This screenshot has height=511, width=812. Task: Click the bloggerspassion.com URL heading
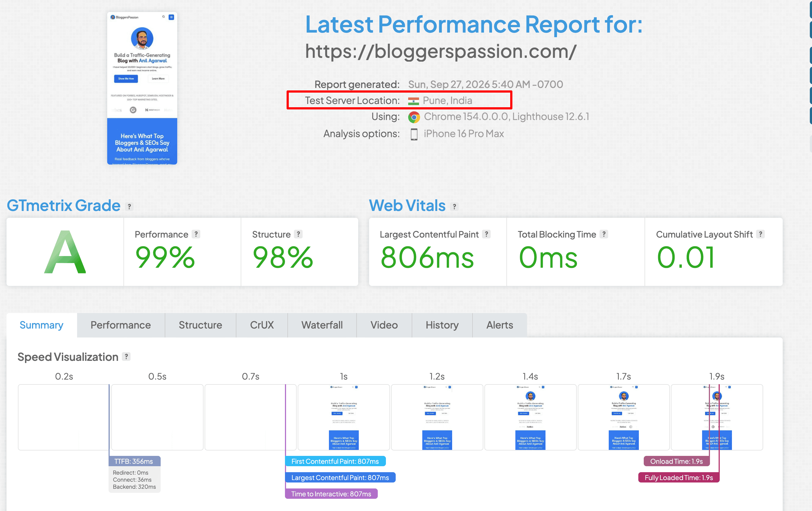click(441, 52)
